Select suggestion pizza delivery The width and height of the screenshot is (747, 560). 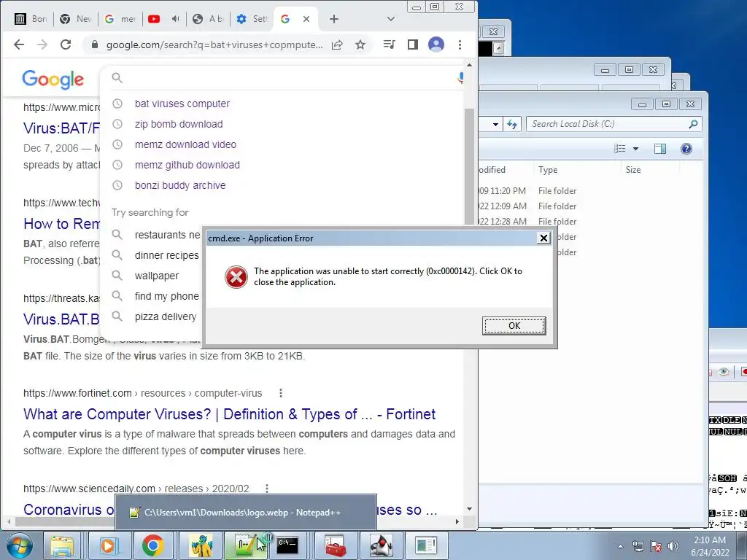coord(166,316)
